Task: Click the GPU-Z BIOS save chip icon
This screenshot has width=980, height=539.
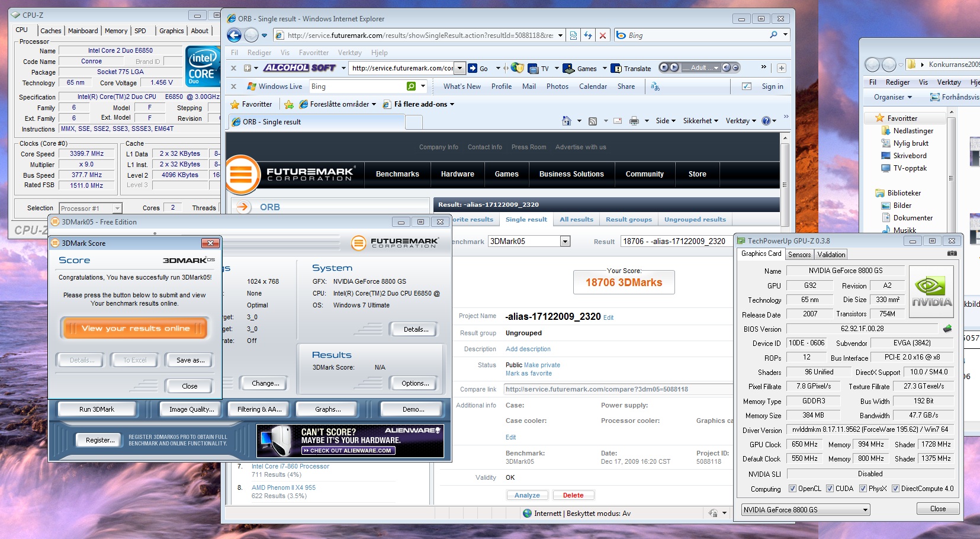Action: click(x=947, y=328)
